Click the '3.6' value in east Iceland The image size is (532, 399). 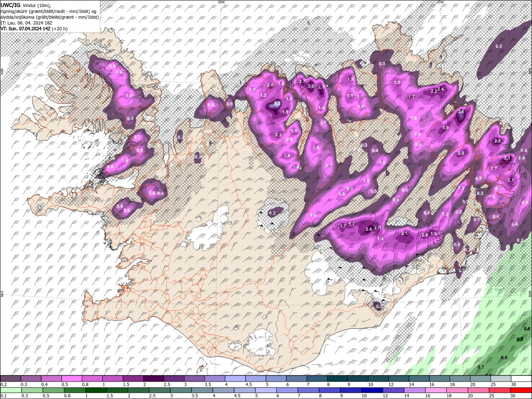point(461,112)
